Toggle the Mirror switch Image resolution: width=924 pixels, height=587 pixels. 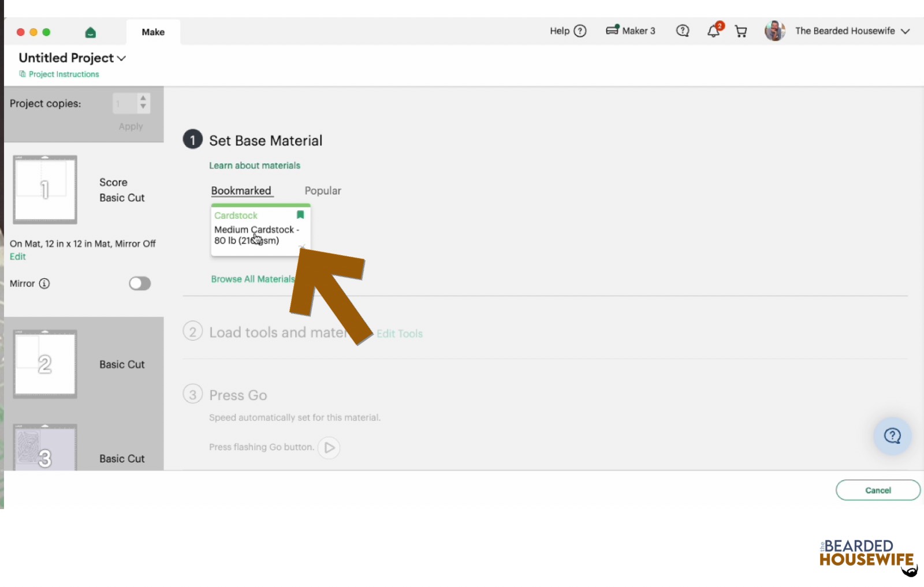[x=140, y=283]
